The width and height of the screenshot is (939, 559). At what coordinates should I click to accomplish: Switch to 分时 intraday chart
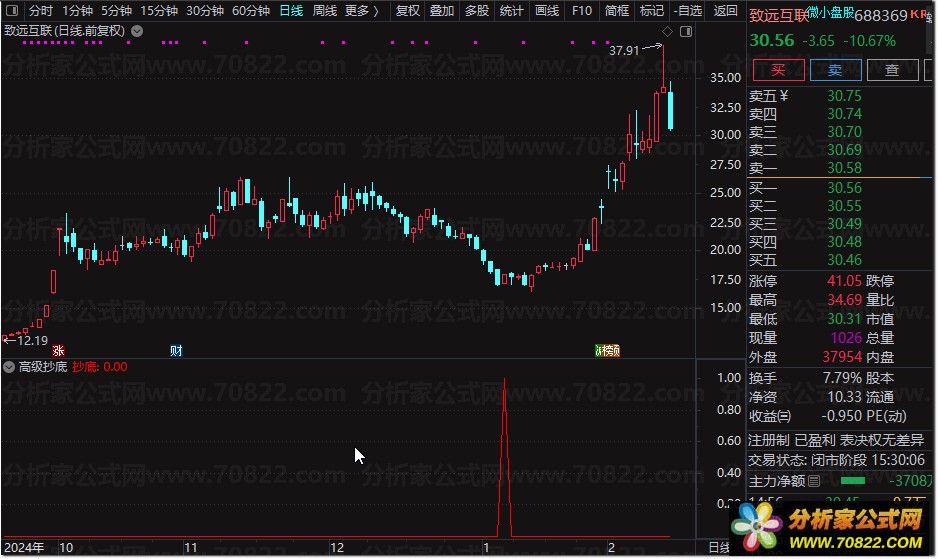coord(41,11)
